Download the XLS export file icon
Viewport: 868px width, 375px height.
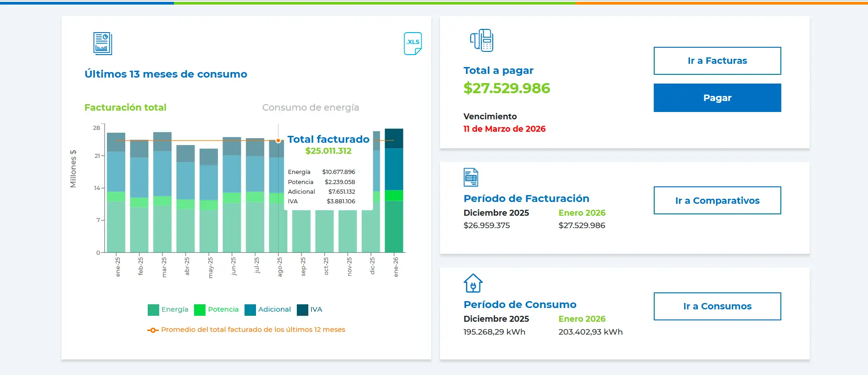tap(412, 44)
